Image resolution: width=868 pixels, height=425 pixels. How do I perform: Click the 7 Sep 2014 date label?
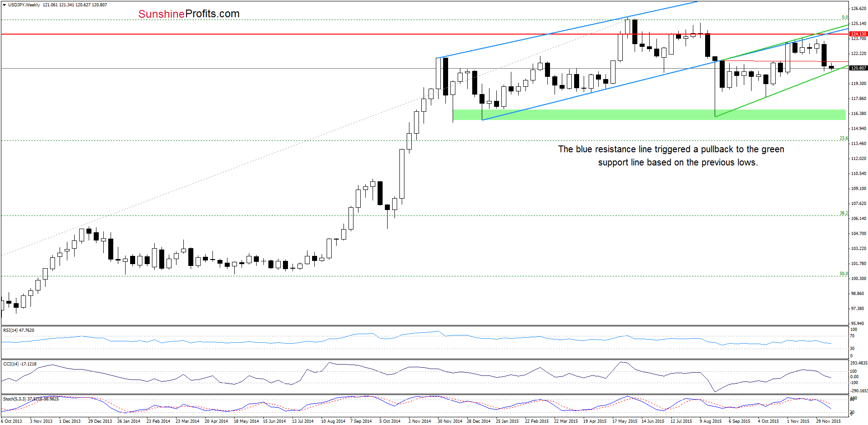pos(361,421)
